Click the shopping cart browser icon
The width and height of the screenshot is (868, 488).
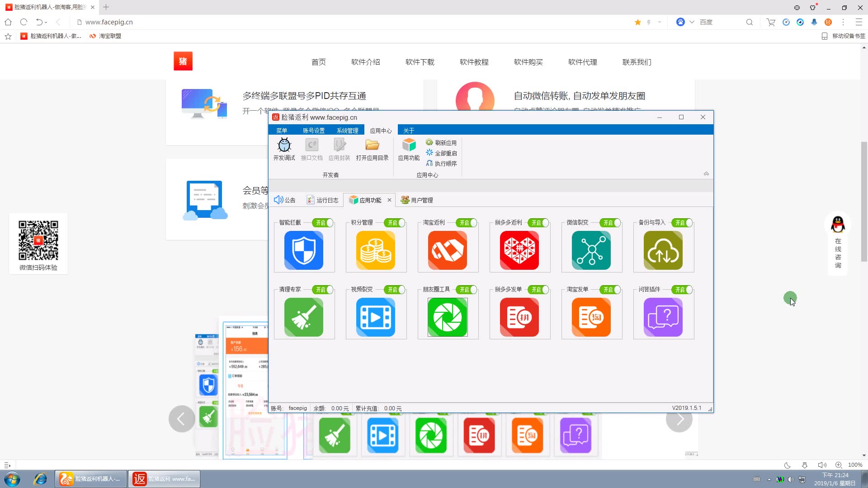coord(771,22)
